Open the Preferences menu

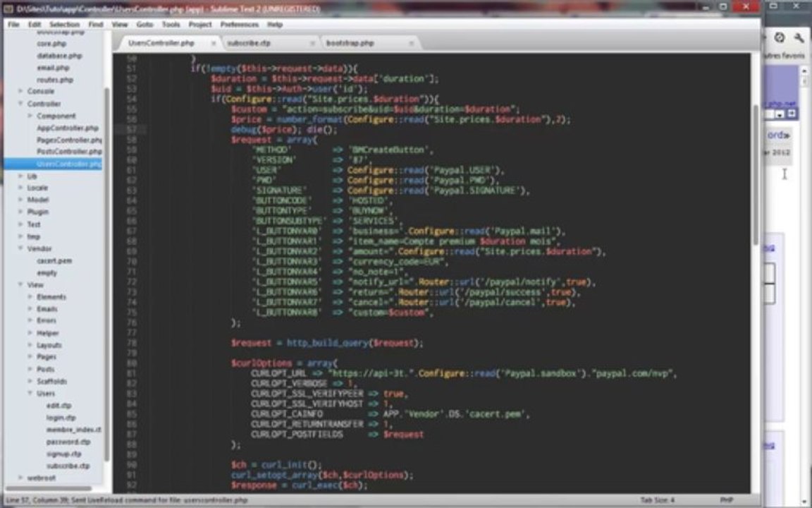239,25
